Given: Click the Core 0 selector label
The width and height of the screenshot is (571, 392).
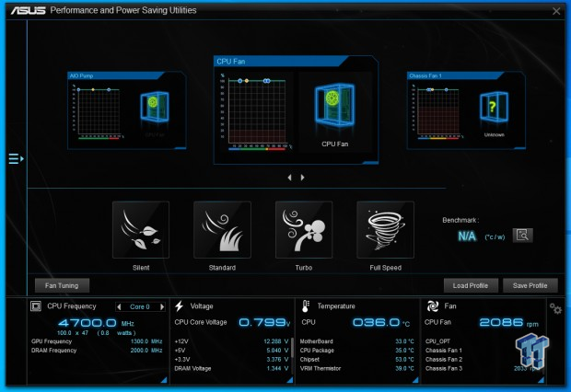Looking at the screenshot, I should click(x=140, y=306).
